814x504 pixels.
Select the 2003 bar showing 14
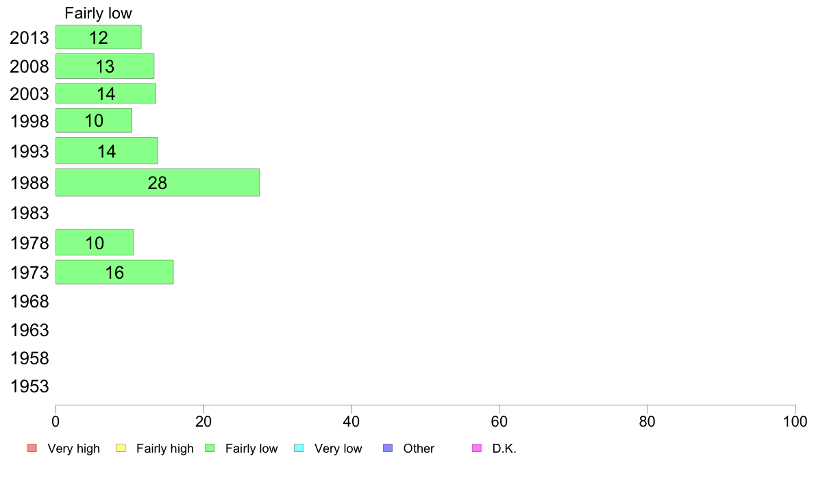[x=106, y=93]
